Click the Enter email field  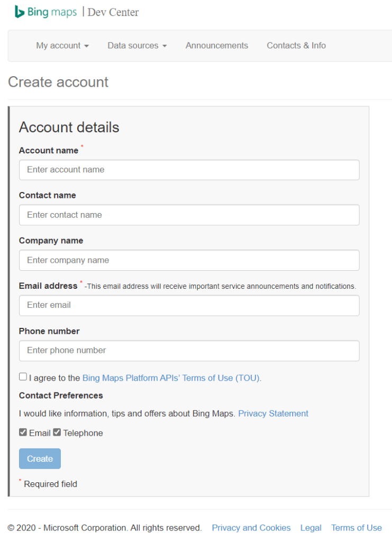tap(189, 305)
